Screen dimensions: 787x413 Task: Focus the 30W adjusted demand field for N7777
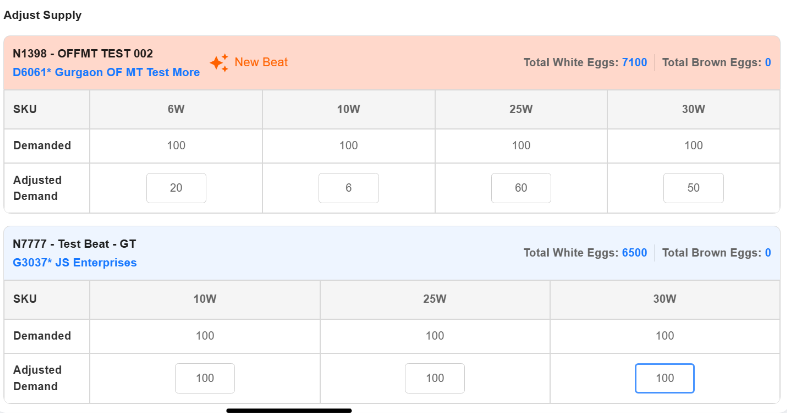[x=665, y=378]
